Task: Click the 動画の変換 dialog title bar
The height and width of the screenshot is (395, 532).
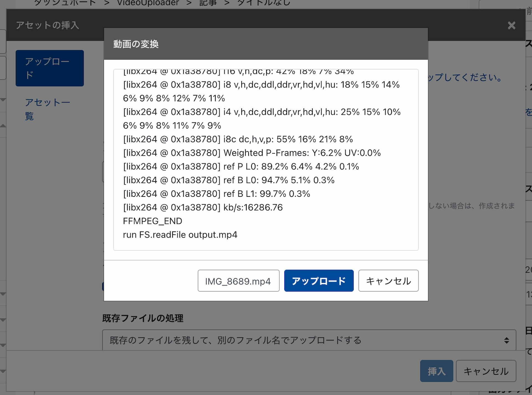Action: (x=265, y=44)
